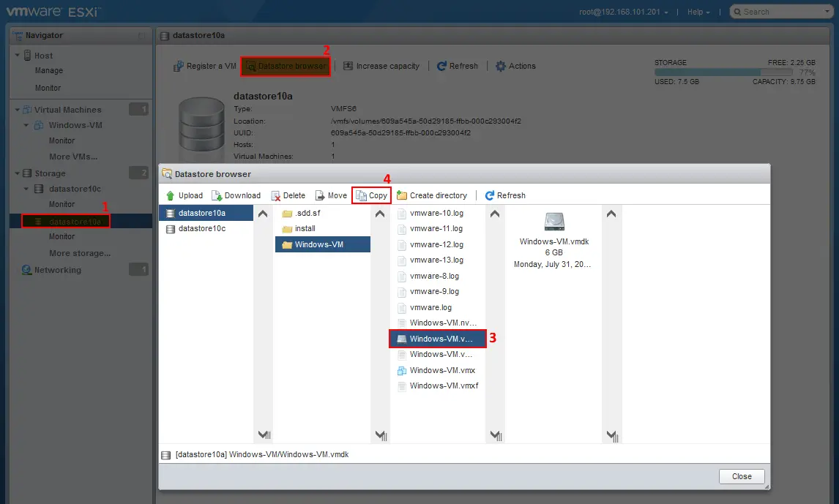Click Monitor under Windows-VM

(61, 140)
